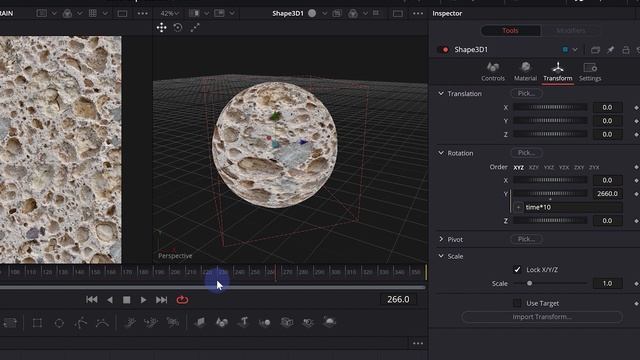Add a pEmitter particle node
This screenshot has height=360, width=640.
(x=130, y=322)
